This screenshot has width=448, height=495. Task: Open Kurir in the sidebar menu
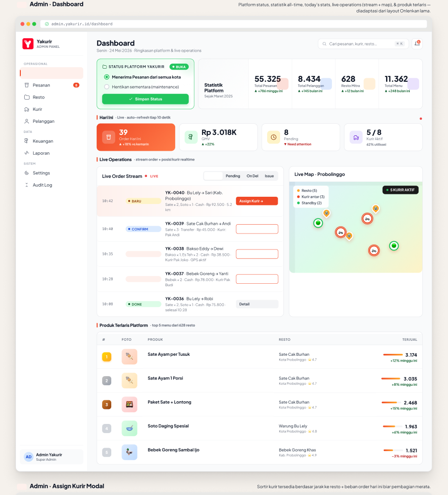click(51, 109)
